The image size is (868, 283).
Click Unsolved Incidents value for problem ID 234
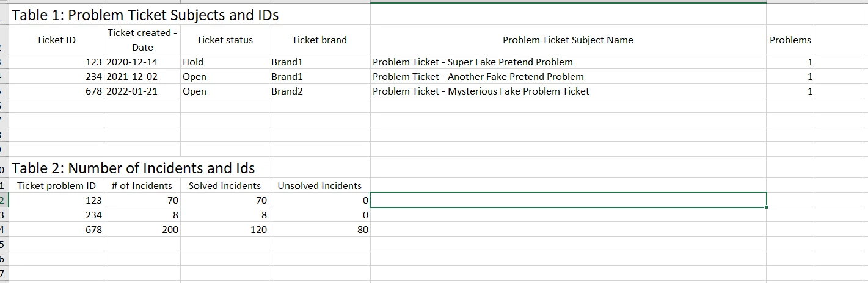tap(319, 215)
